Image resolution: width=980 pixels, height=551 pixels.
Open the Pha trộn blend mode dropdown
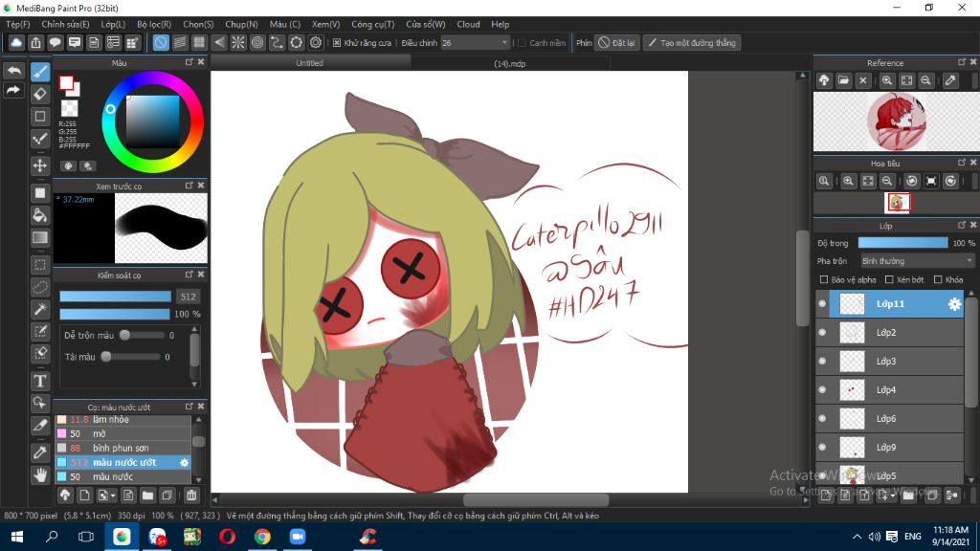918,261
